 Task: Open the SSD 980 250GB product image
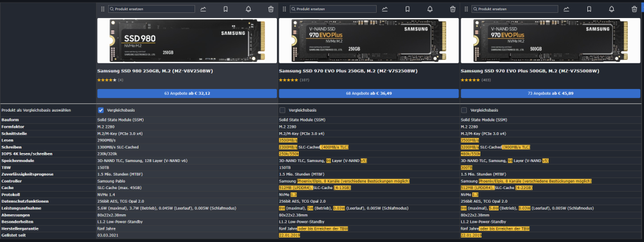coord(187,40)
